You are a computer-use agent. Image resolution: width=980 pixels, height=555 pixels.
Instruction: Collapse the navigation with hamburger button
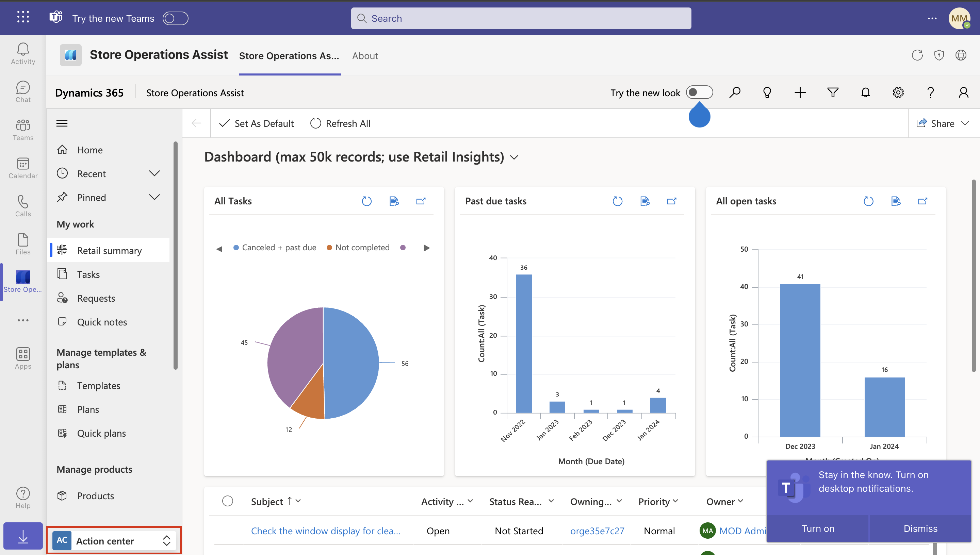click(62, 123)
